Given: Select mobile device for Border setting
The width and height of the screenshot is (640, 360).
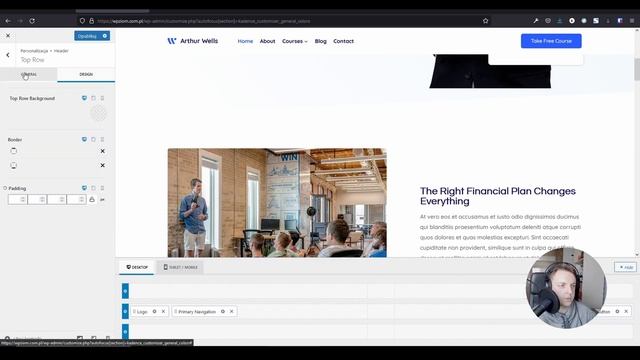Looking at the screenshot, I should pos(102,139).
